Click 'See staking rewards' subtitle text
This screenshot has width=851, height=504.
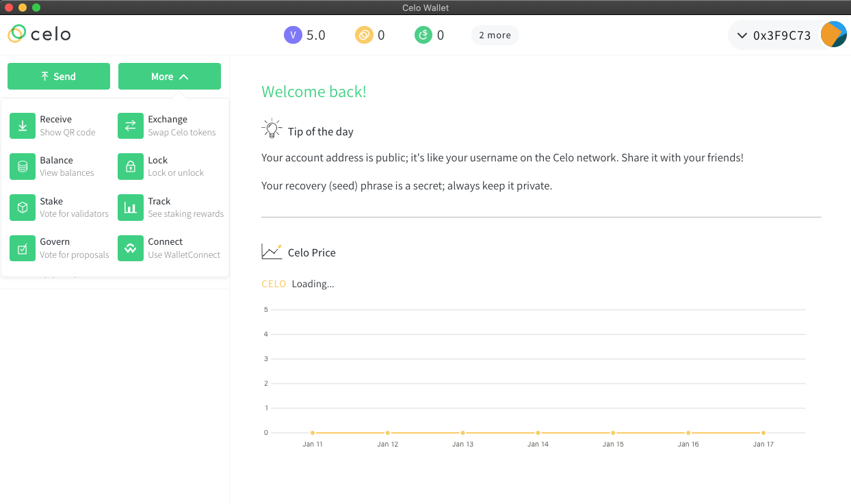186,214
